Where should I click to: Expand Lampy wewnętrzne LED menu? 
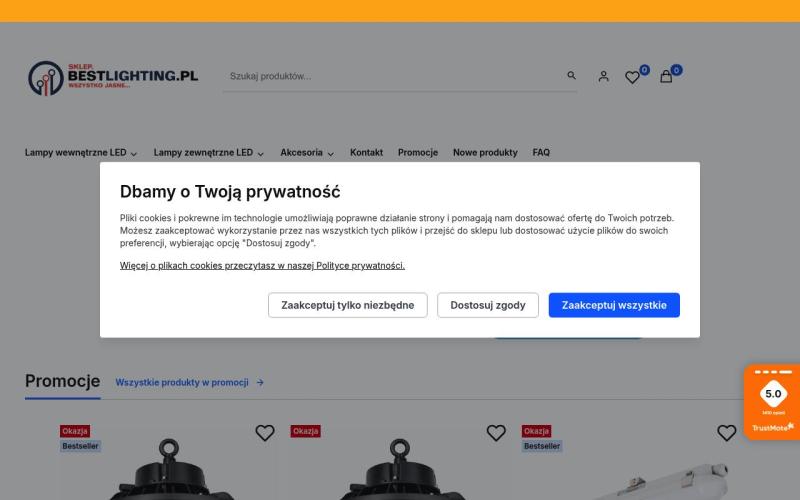(x=81, y=153)
